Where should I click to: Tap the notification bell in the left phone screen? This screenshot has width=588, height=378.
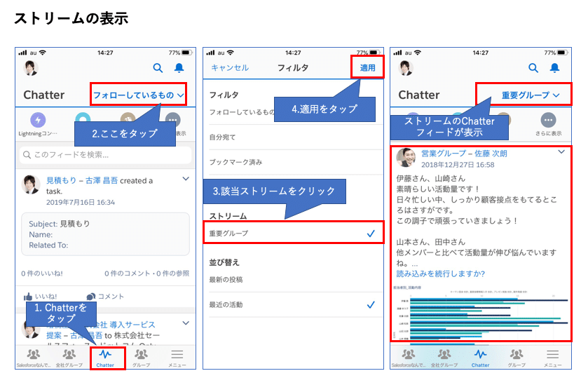point(179,68)
